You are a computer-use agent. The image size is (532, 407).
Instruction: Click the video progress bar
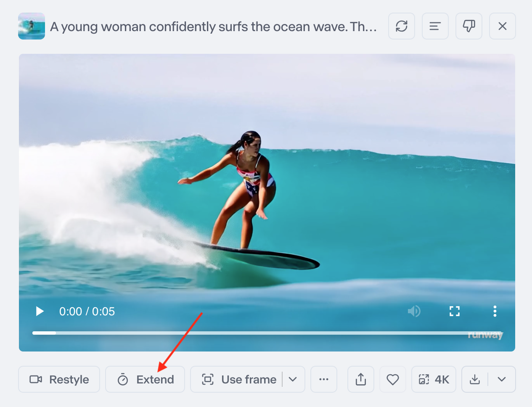[267, 333]
